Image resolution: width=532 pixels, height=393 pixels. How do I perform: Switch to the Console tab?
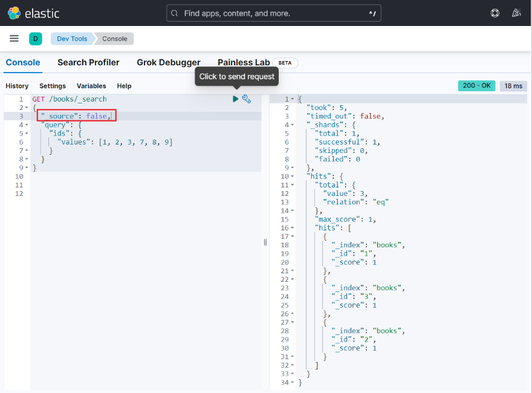[23, 62]
